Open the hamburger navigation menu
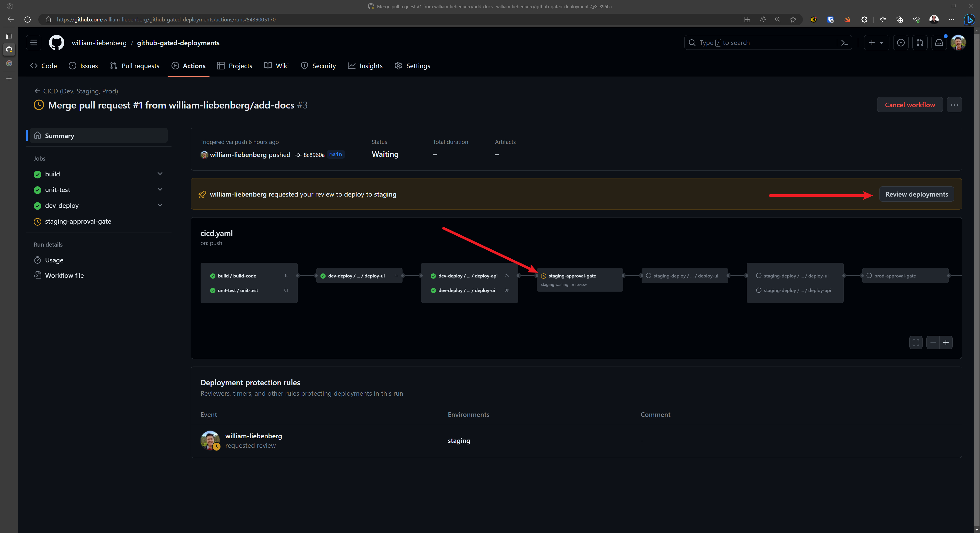980x533 pixels. point(33,43)
